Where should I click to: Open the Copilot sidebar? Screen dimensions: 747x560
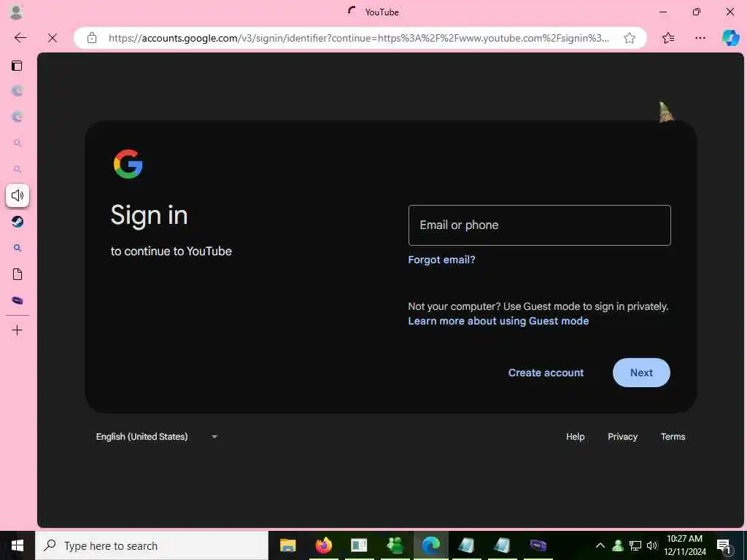coord(730,38)
